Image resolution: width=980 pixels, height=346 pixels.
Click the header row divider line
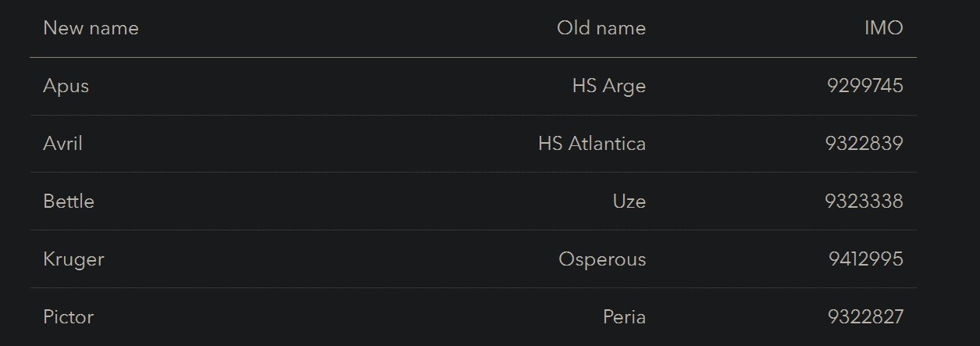472,58
